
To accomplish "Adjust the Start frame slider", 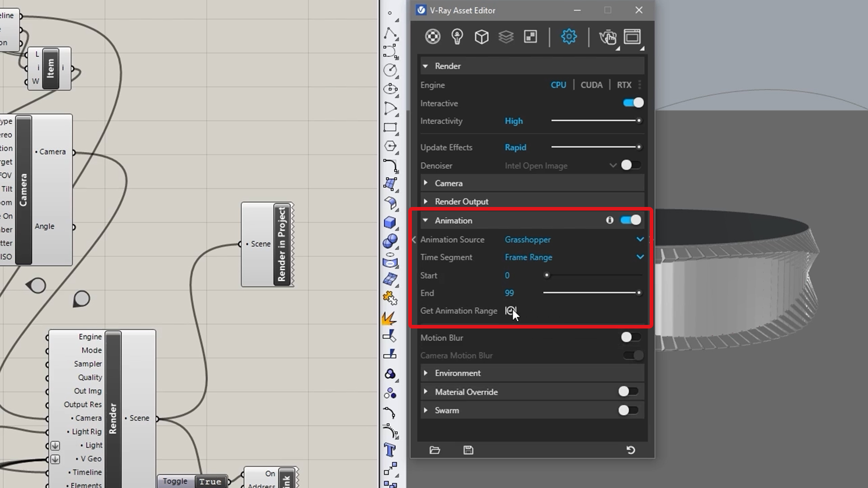I will pos(593,275).
